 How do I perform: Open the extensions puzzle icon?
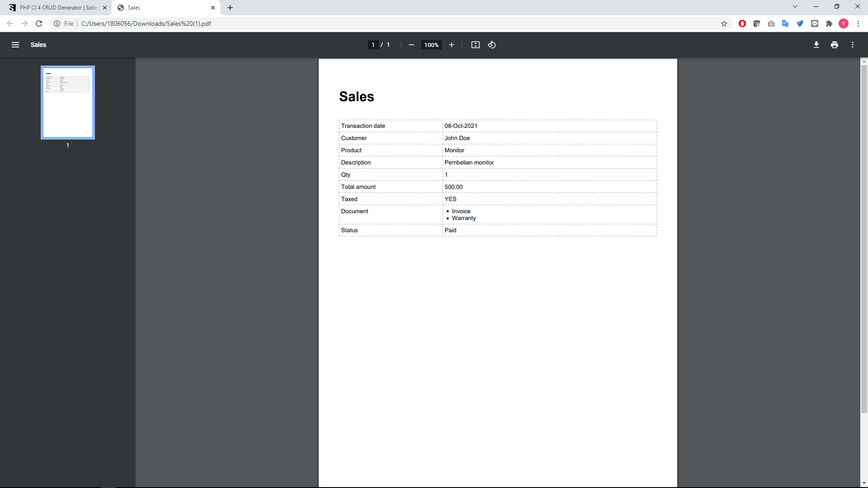pos(829,23)
